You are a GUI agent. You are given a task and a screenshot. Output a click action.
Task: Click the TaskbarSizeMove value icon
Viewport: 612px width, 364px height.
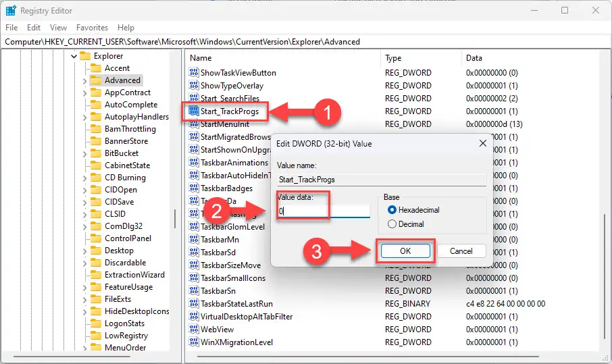click(194, 265)
